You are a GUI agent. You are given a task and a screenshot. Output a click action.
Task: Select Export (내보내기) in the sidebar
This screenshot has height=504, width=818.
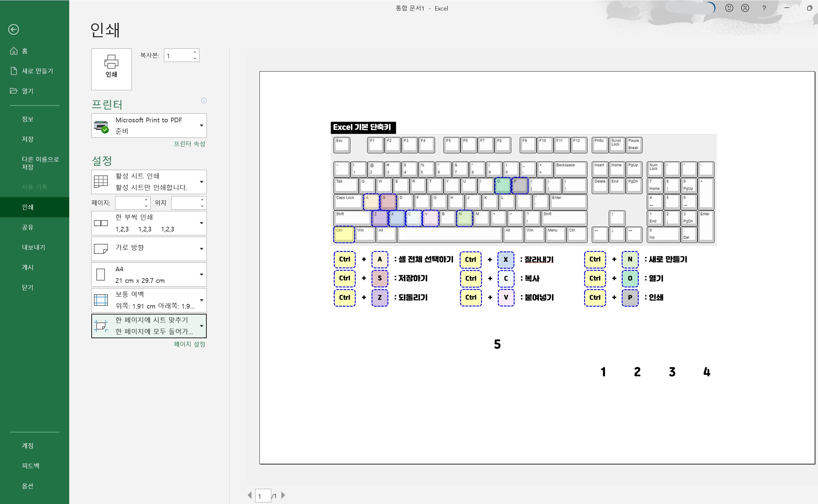coord(33,247)
